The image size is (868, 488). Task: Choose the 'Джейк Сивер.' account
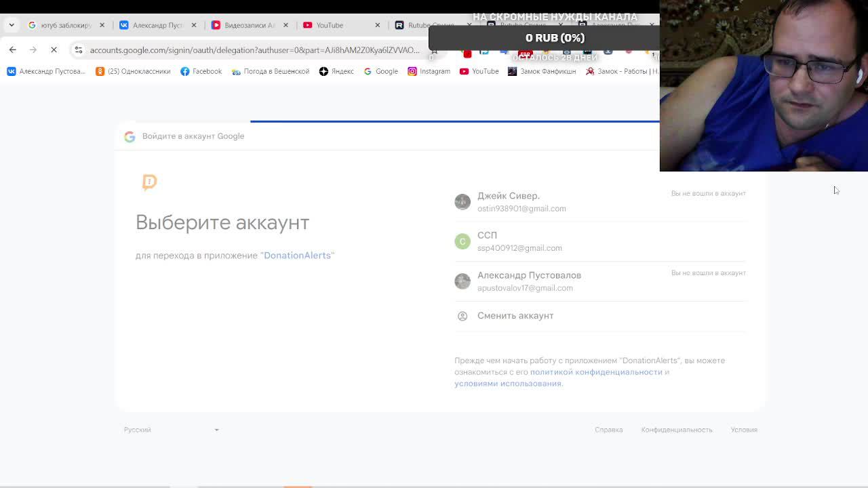point(600,202)
